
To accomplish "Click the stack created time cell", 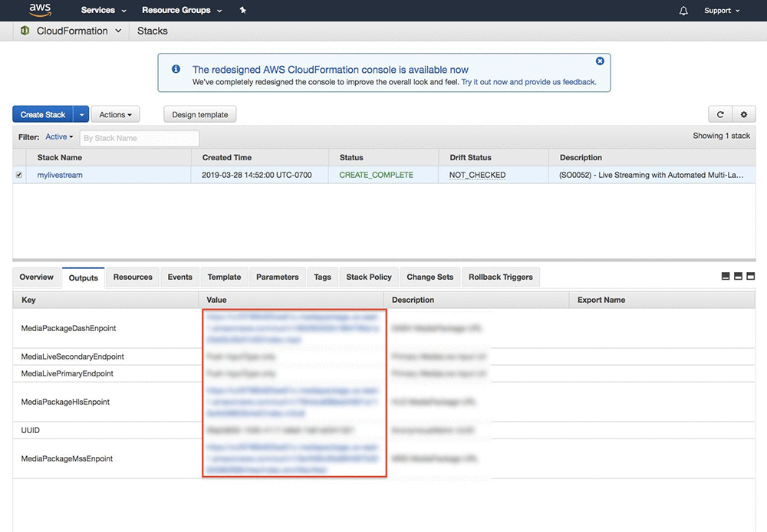I will [x=257, y=175].
